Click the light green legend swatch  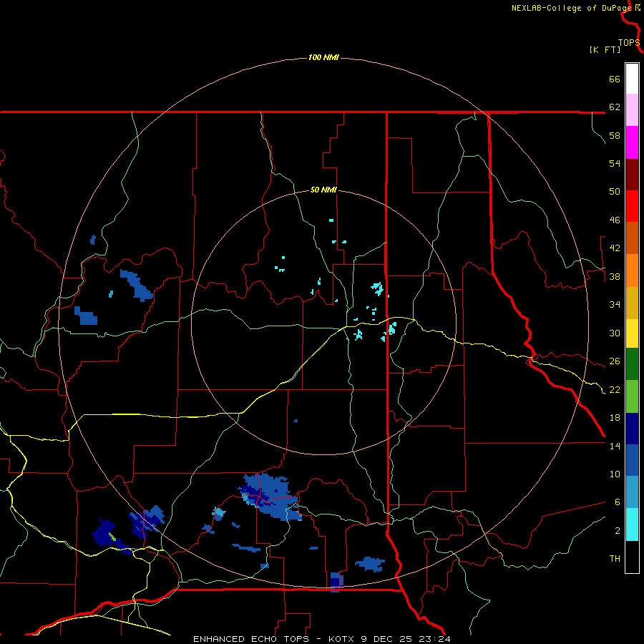pyautogui.click(x=632, y=396)
